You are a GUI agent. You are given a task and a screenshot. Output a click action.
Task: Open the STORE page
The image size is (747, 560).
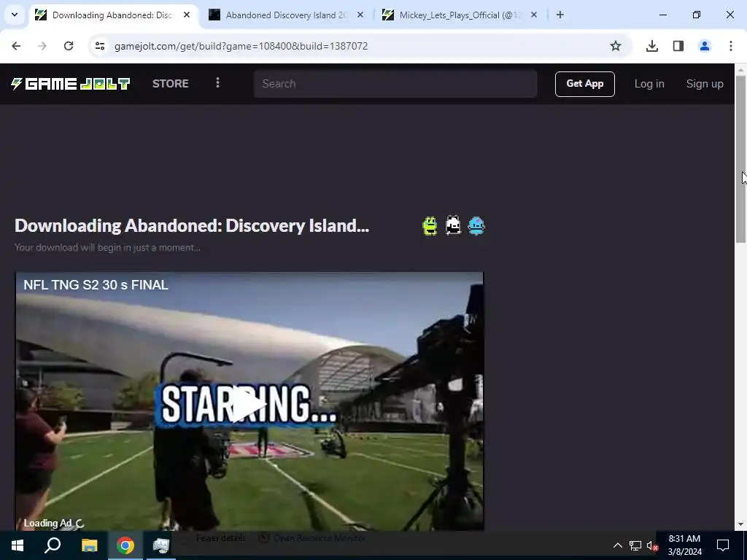click(171, 84)
